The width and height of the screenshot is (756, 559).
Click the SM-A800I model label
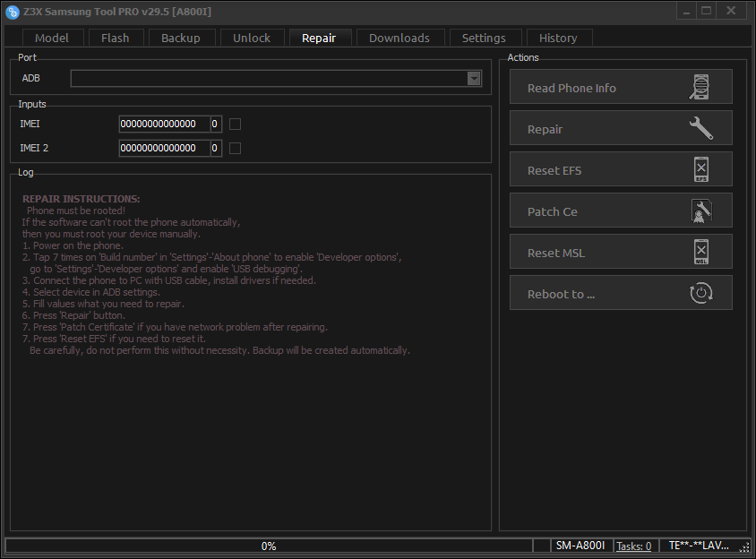coord(580,546)
